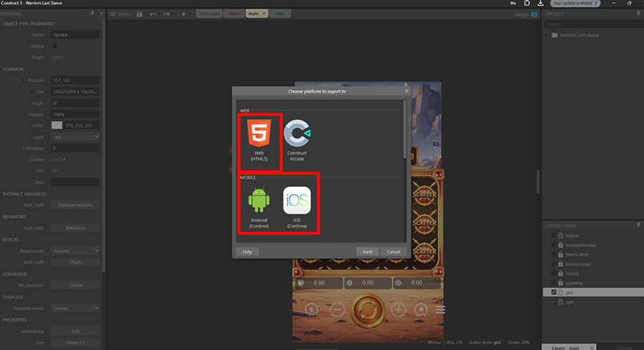The height and width of the screenshot is (350, 644).
Task: Show the bigwin layer via its visibility checkbox
Action: 553,235
